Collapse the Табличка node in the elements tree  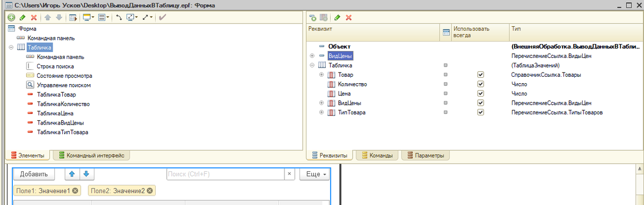pos(11,48)
